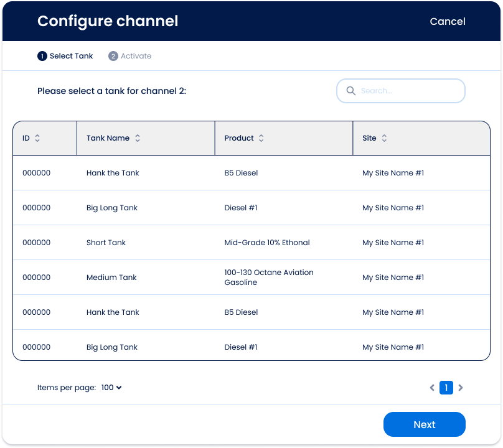Open the Items per page dropdown
Image resolution: width=503 pixels, height=448 pixels.
point(111,388)
